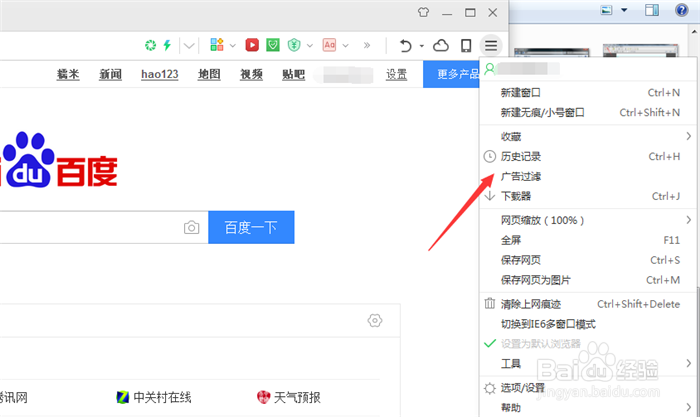This screenshot has width=700, height=417.
Task: Expand 网页缩放 (100%) submenu
Action: point(588,220)
